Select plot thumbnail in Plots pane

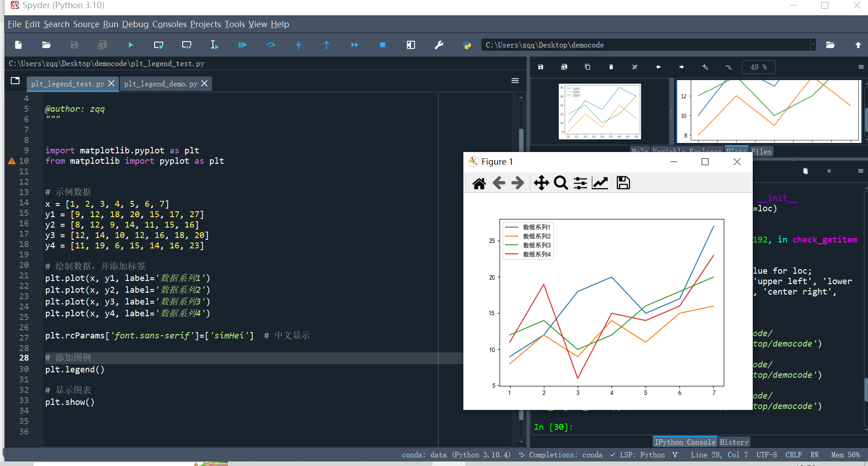coord(600,111)
